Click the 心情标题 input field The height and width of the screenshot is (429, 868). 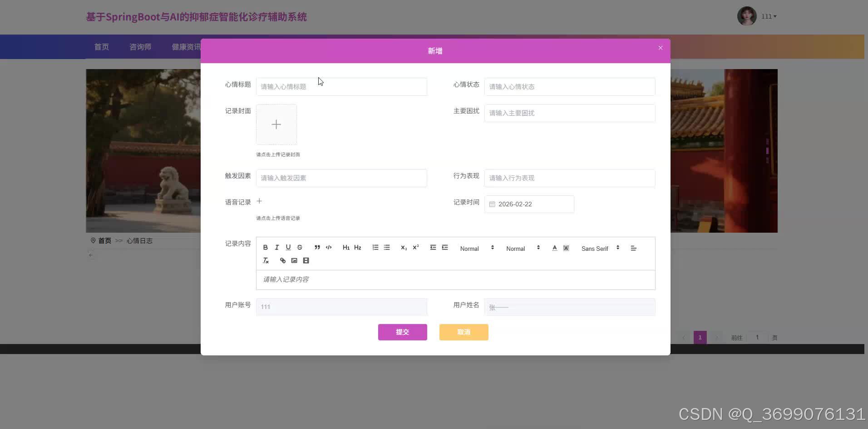pos(341,87)
